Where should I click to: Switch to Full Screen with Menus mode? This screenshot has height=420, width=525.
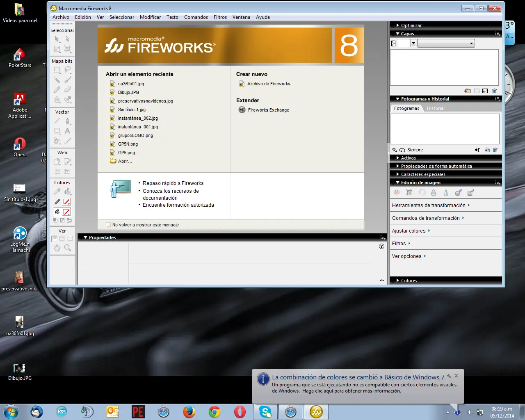click(62, 238)
